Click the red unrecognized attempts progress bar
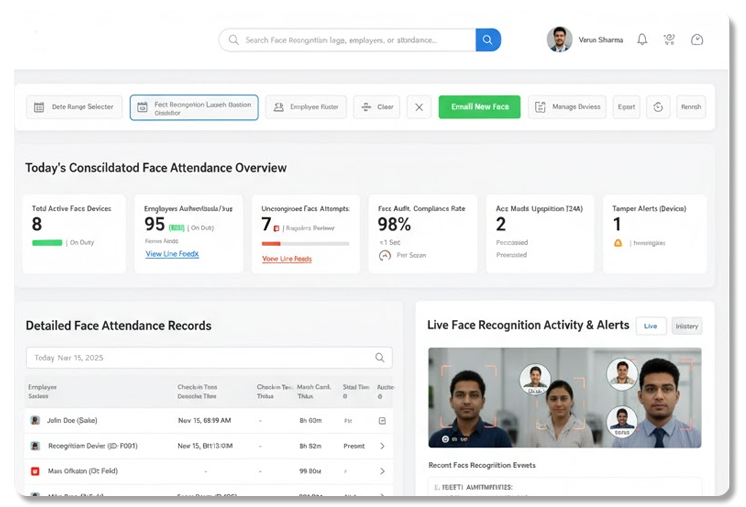This screenshot has width=746, height=507. click(x=305, y=243)
